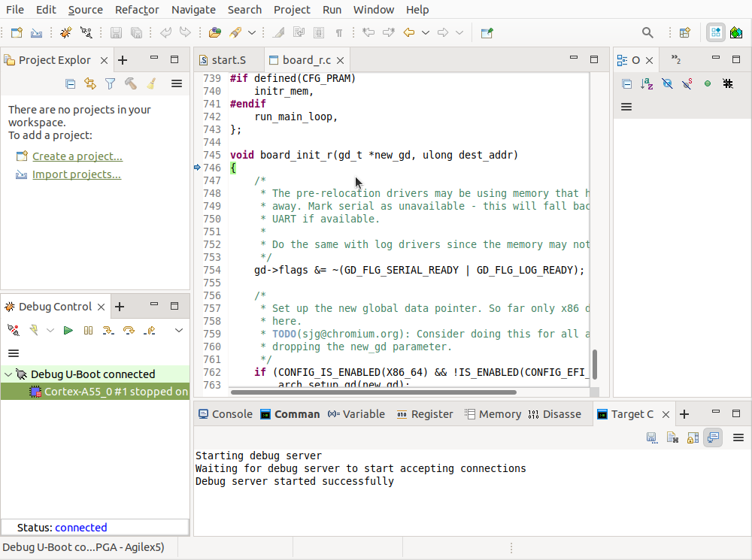
Task: Pause the target with Interrupt button
Action: 88,330
